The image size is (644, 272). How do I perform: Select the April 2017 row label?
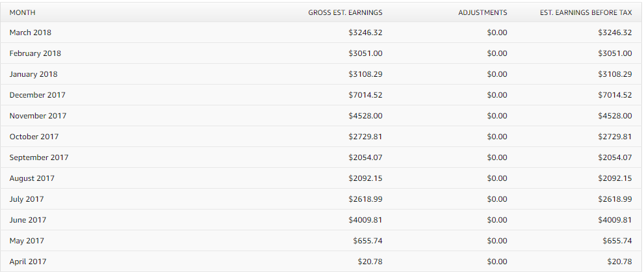click(28, 262)
